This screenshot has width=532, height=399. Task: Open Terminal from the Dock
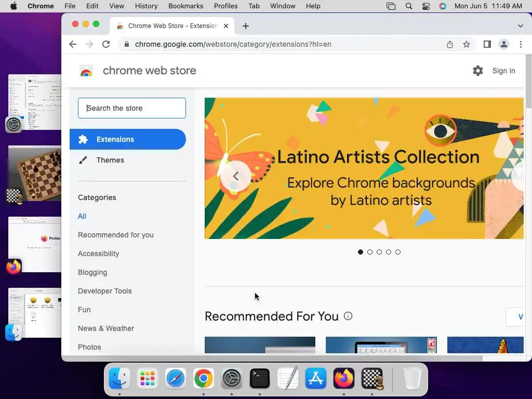tap(260, 378)
